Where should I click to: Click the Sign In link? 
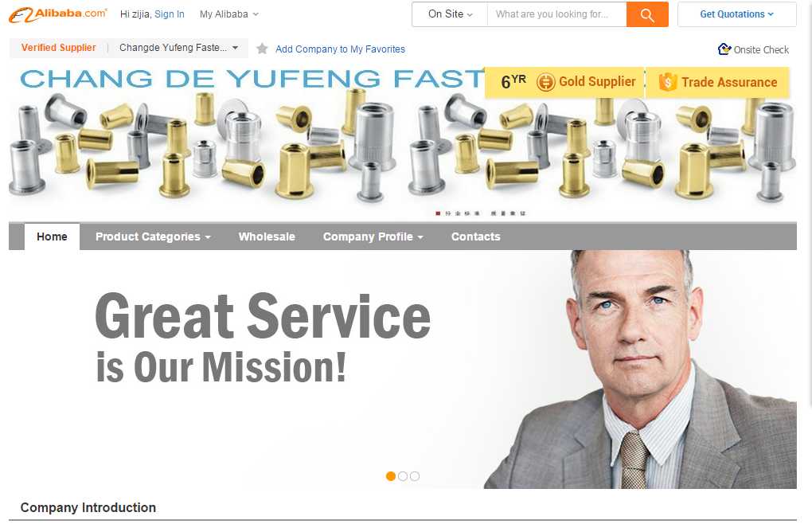tap(170, 14)
